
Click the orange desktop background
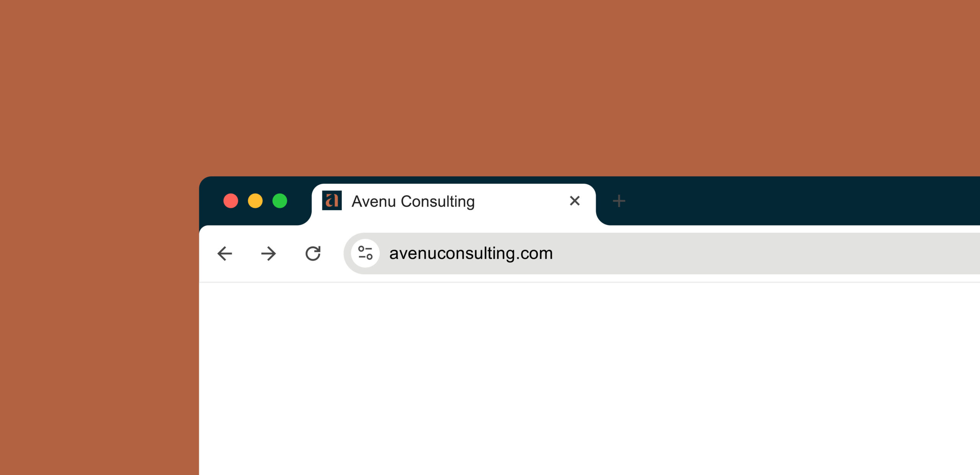point(490,88)
